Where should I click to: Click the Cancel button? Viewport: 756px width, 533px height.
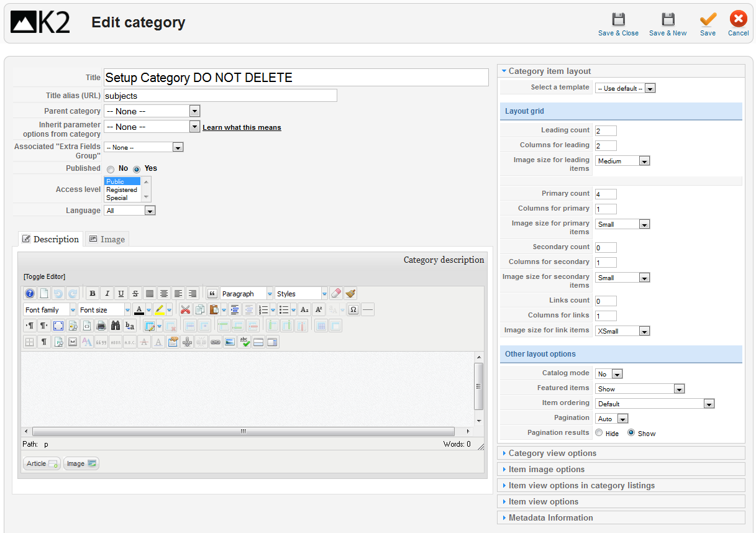click(738, 25)
